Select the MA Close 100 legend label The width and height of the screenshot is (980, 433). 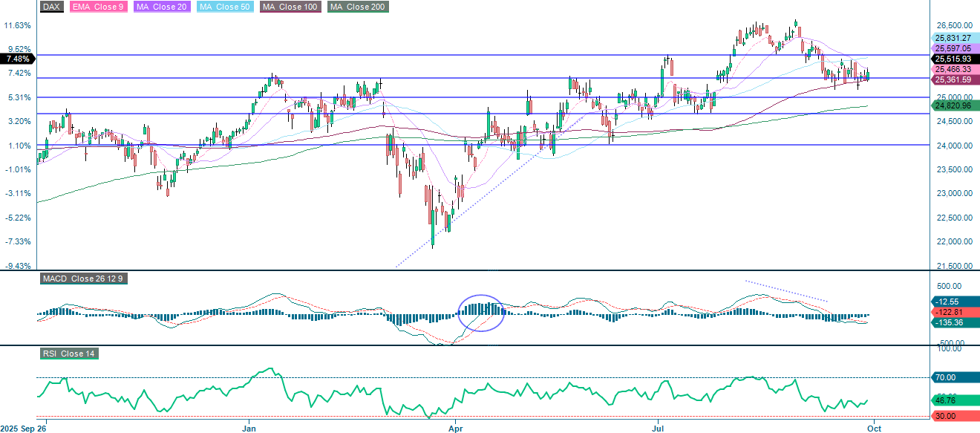tap(292, 7)
